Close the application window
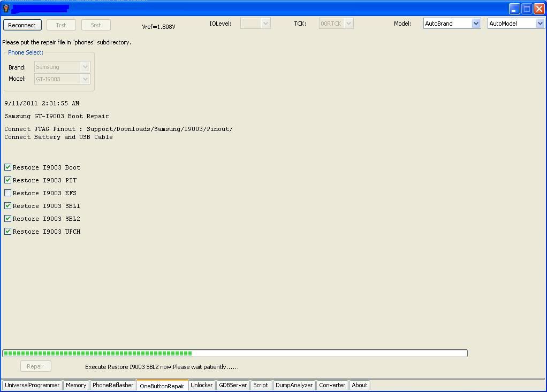Image resolution: width=547 pixels, height=392 pixels. [x=539, y=9]
